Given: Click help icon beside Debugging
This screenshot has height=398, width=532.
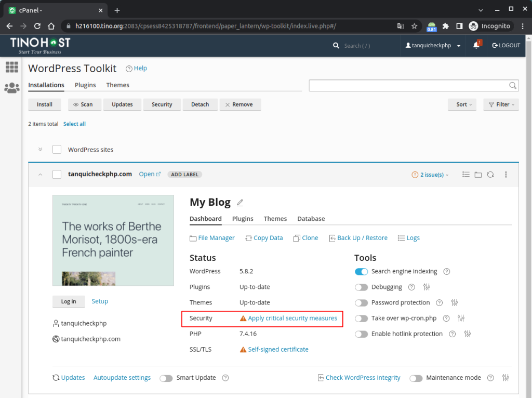Looking at the screenshot, I should [x=411, y=287].
